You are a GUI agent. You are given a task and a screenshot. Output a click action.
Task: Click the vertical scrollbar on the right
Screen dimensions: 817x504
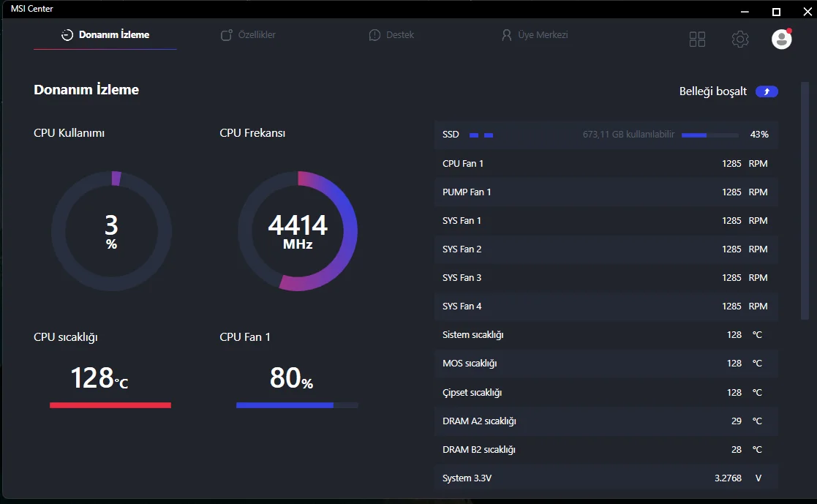click(805, 200)
